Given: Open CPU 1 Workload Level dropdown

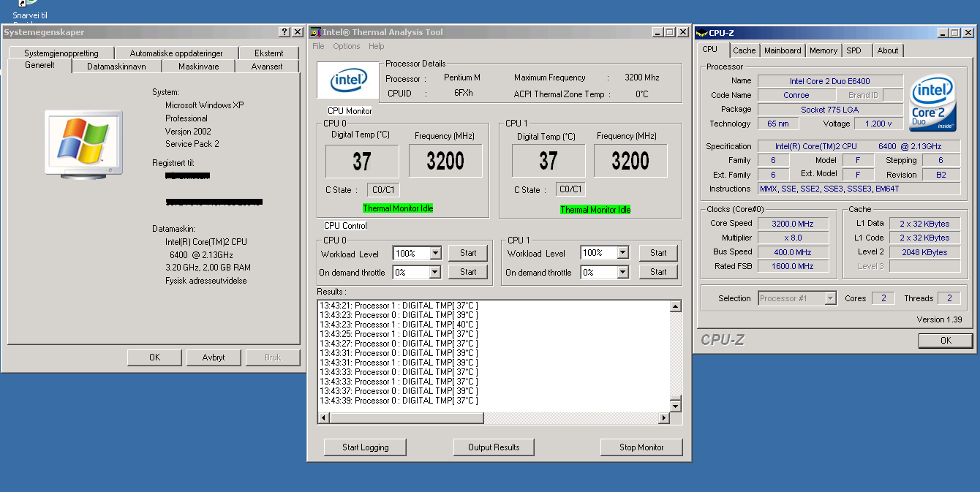Looking at the screenshot, I should pos(622,253).
